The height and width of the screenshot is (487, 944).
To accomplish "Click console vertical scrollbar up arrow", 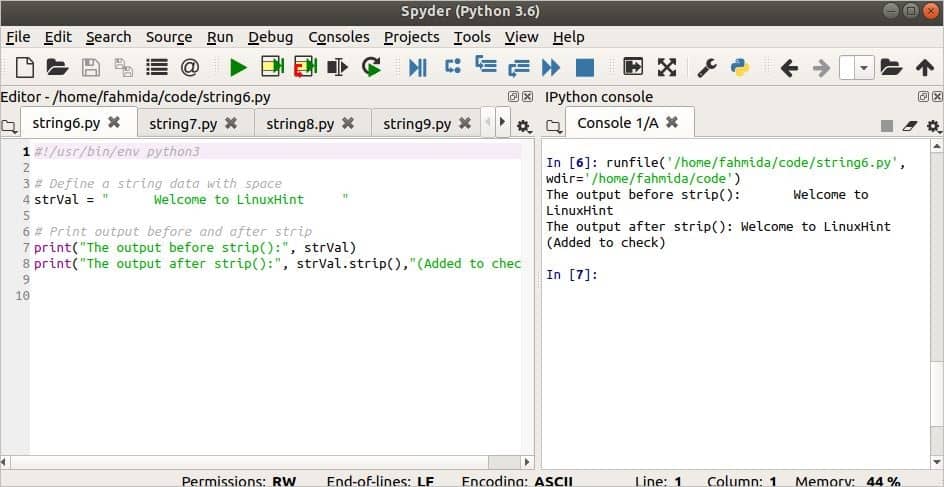I will [x=937, y=145].
